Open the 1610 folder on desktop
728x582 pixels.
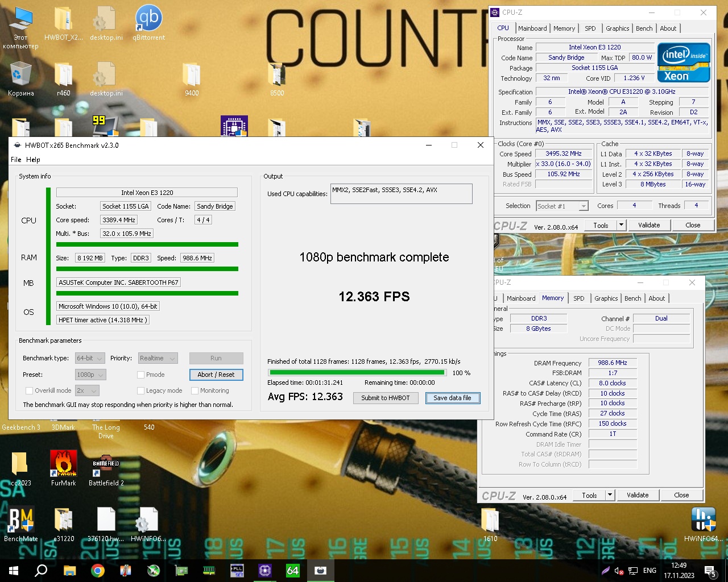click(x=490, y=523)
